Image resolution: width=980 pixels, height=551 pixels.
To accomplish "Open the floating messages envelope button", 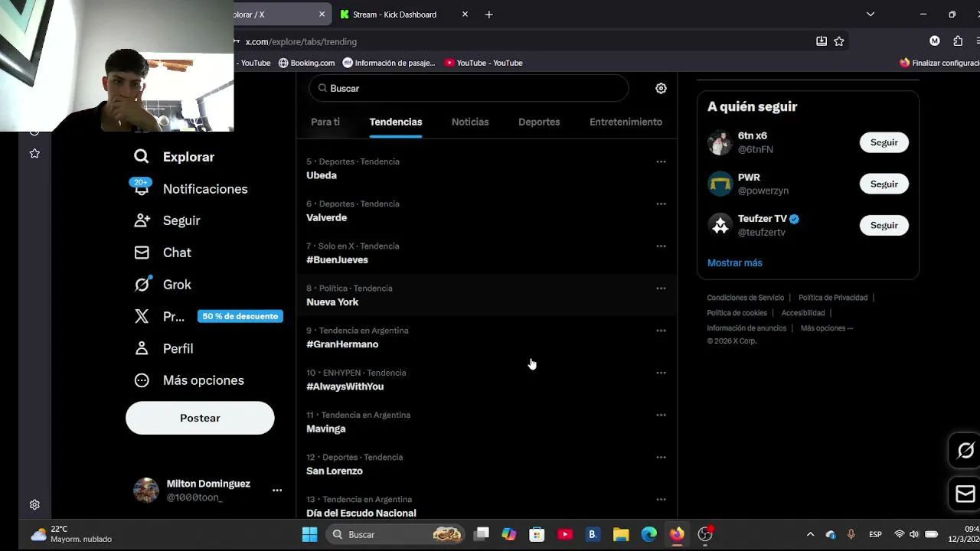I will 965,494.
